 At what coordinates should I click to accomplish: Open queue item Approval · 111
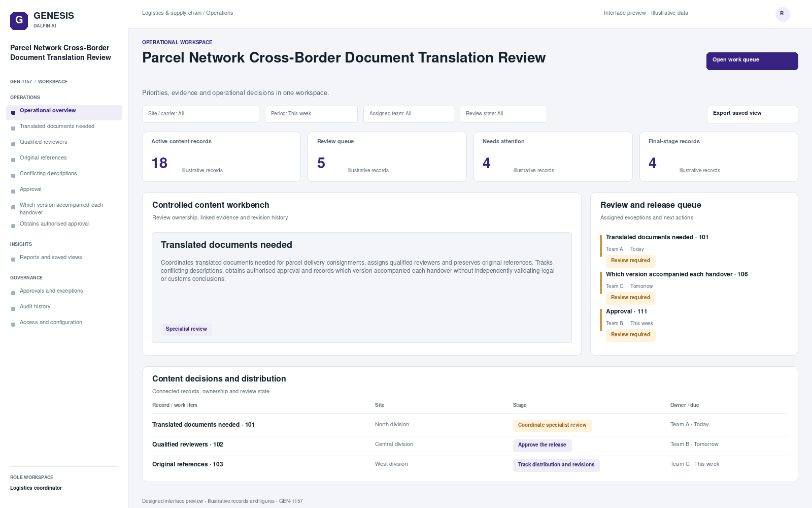click(x=626, y=311)
